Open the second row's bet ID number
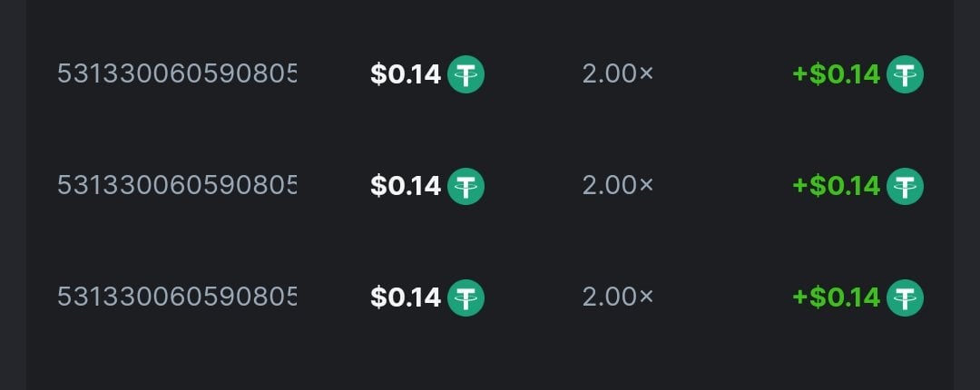 [x=177, y=186]
